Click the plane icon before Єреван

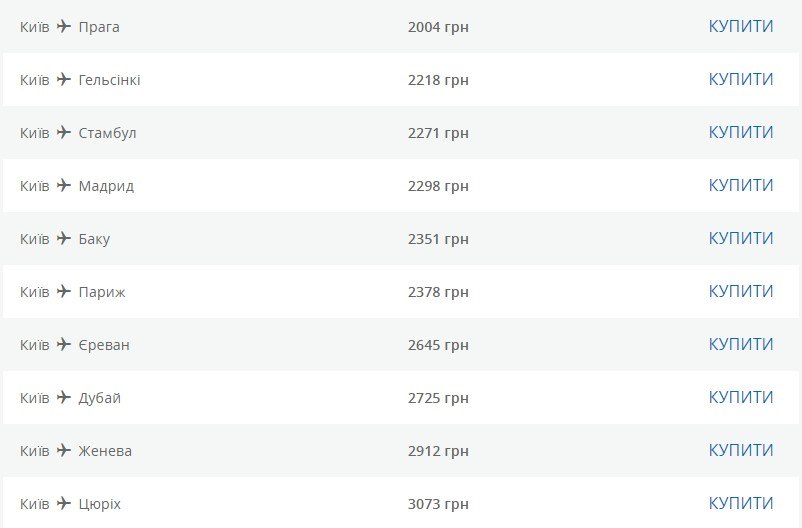(64, 344)
